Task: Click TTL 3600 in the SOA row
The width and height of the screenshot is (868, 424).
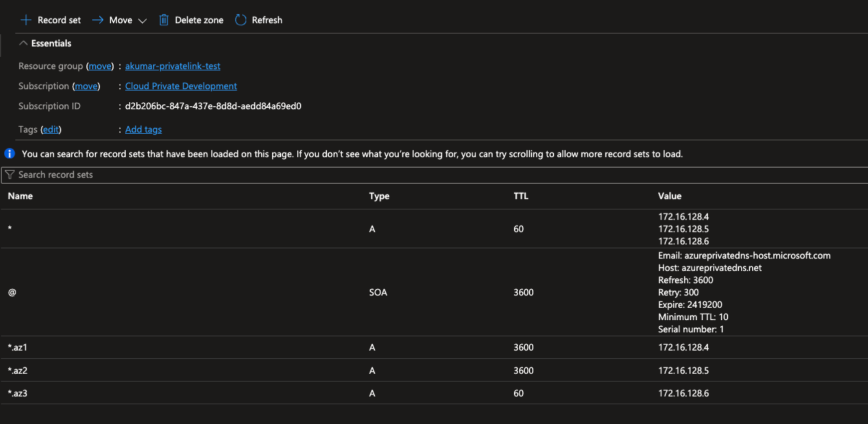Action: [523, 292]
